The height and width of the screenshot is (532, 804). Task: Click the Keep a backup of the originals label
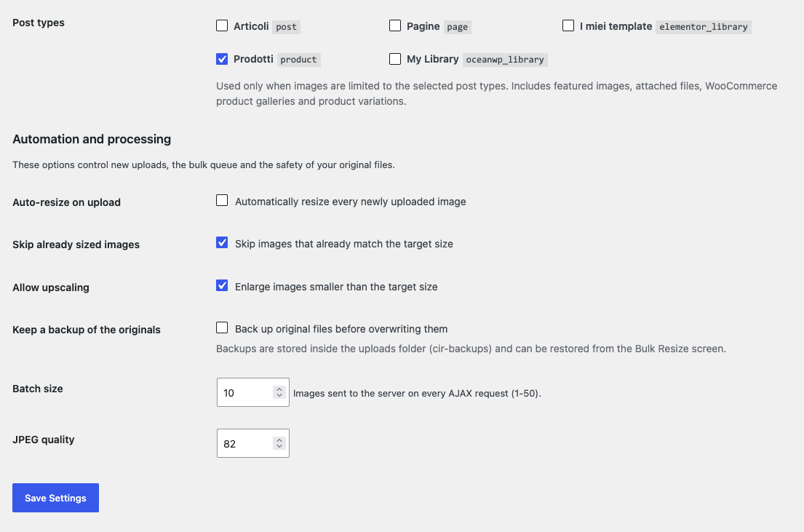[87, 330]
